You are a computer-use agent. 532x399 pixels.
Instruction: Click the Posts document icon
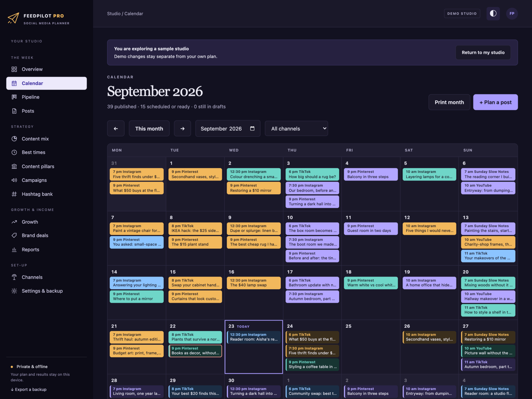(x=14, y=111)
